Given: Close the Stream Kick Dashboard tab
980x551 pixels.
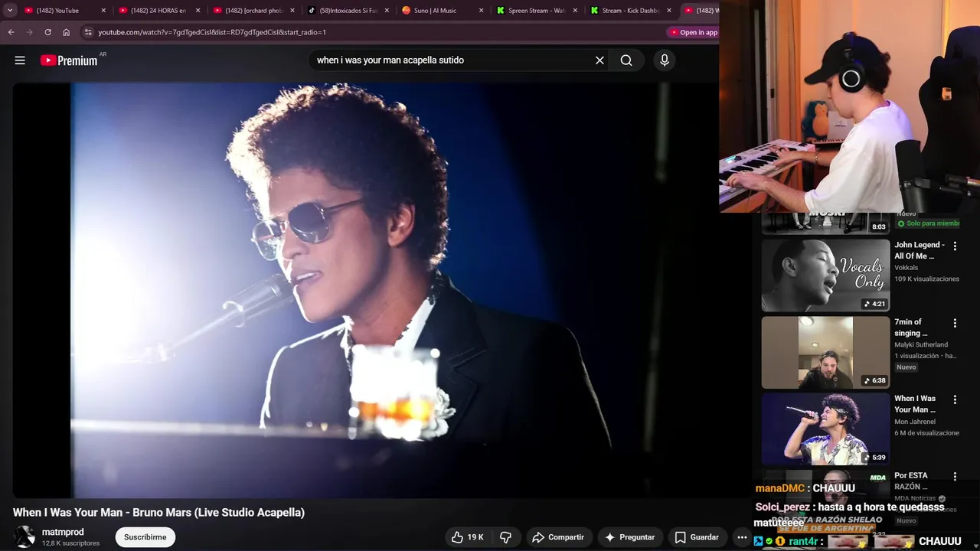Looking at the screenshot, I should [x=669, y=11].
